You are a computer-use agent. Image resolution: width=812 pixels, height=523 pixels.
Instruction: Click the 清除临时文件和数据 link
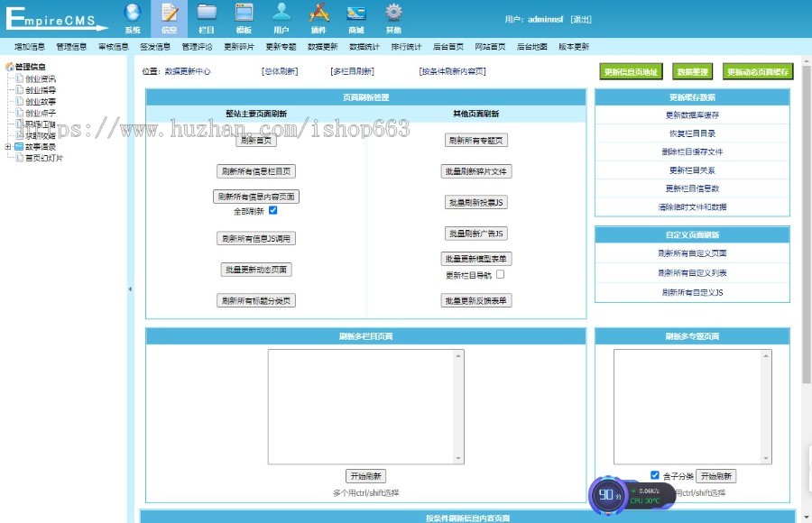pyautogui.click(x=692, y=207)
